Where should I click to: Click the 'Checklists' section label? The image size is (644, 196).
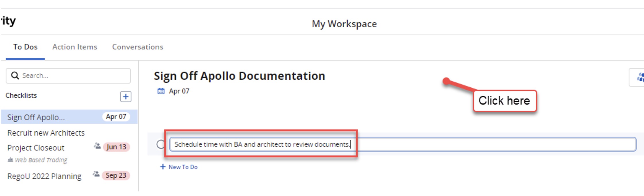(21, 95)
